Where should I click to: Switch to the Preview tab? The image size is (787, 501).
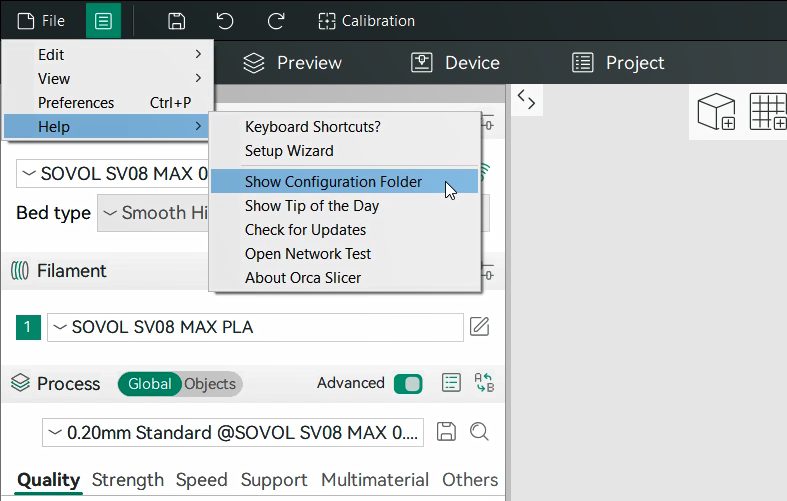coord(293,63)
